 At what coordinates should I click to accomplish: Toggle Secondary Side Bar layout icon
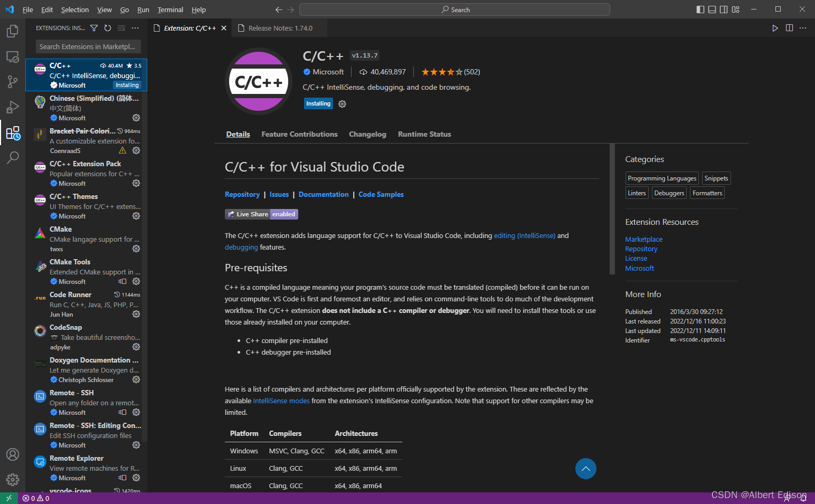click(x=724, y=9)
